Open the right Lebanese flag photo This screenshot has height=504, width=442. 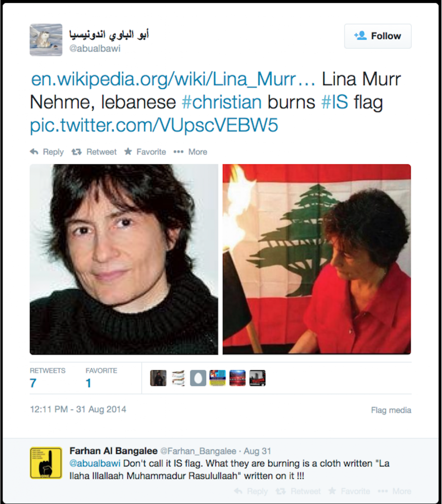(x=316, y=259)
